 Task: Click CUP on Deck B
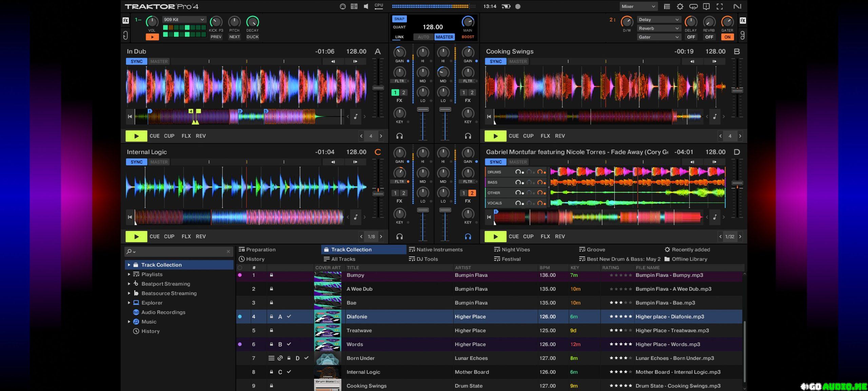tap(528, 136)
